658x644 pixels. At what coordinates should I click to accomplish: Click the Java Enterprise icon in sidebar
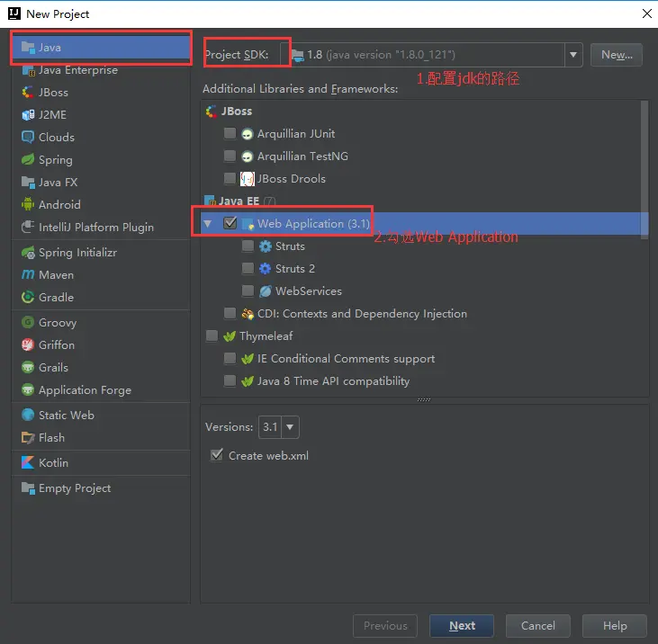click(28, 70)
